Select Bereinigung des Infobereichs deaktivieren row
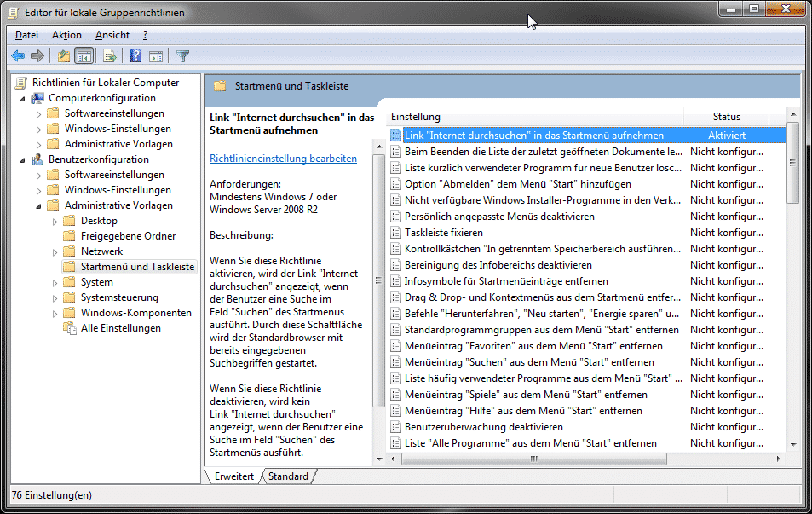This screenshot has width=812, height=514. coord(587,265)
